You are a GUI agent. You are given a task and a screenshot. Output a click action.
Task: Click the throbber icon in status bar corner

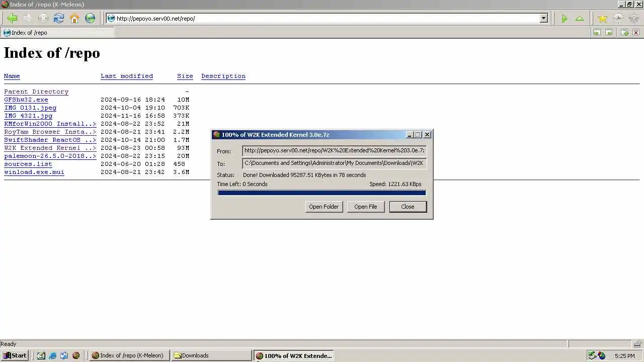point(637,344)
